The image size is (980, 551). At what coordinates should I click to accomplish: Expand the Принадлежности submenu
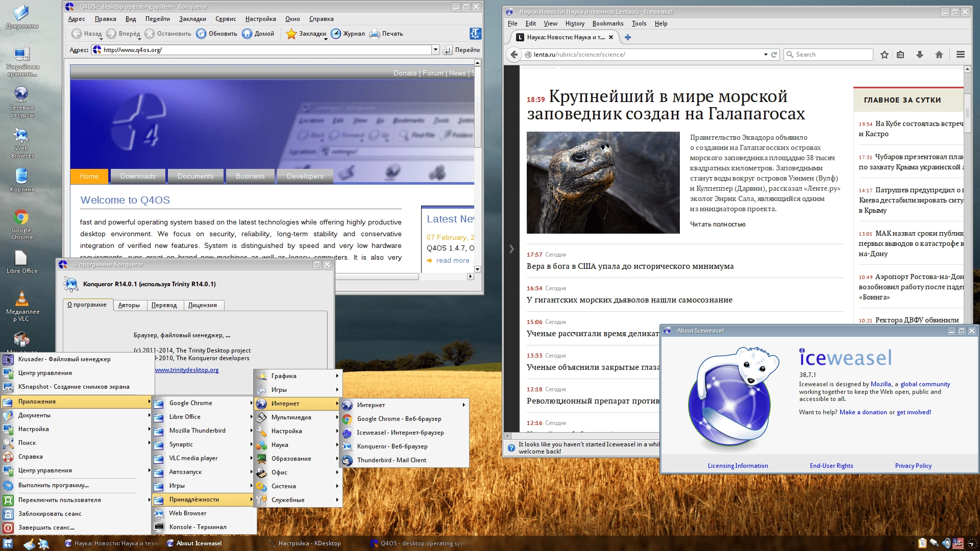pos(204,499)
